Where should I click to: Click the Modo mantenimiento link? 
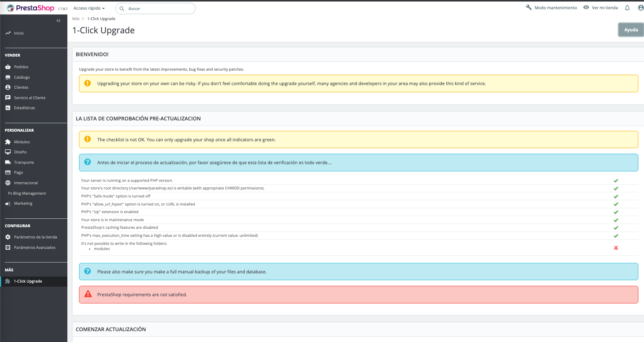556,8
